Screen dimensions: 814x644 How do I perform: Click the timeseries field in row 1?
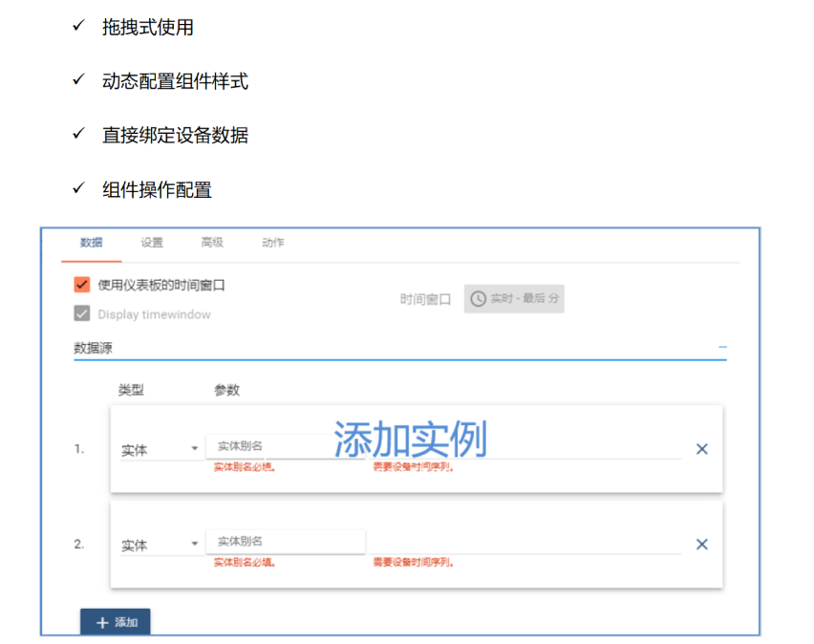click(x=525, y=447)
